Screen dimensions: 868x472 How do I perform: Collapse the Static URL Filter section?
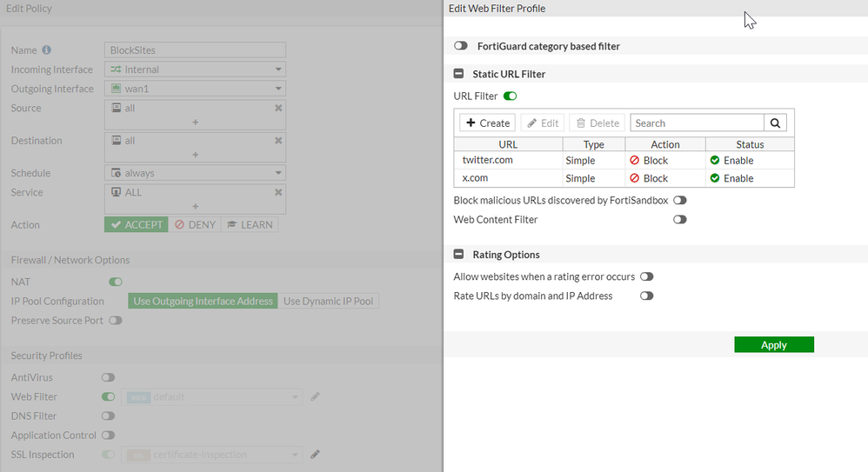(459, 75)
